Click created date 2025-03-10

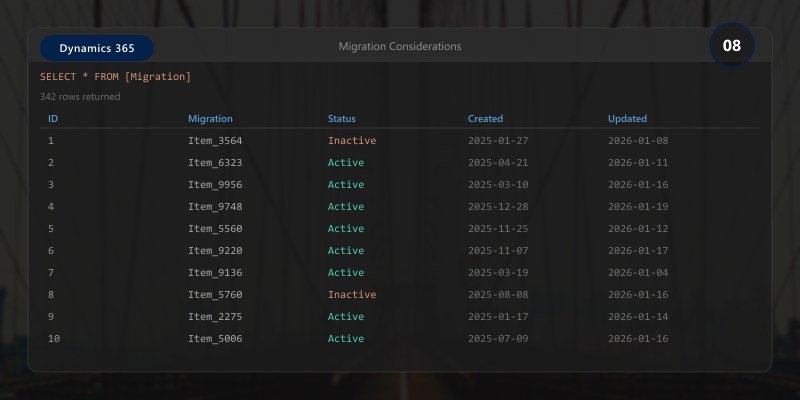498,184
